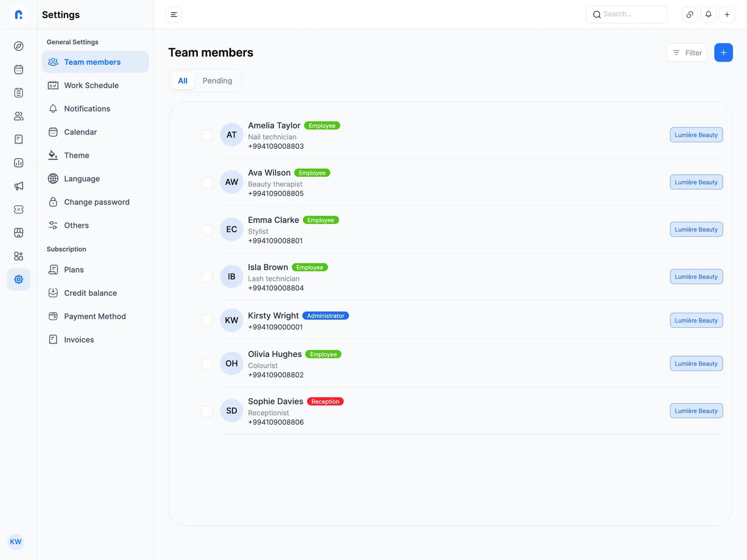The height and width of the screenshot is (560, 747).
Task: Open the apps add-on grid icon
Action: [19, 256]
